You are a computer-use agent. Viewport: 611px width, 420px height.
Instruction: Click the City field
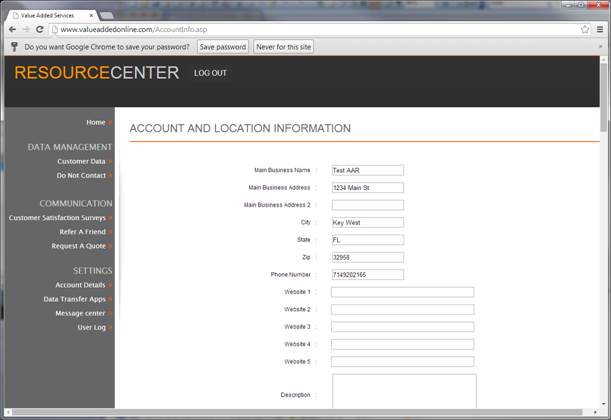point(367,222)
